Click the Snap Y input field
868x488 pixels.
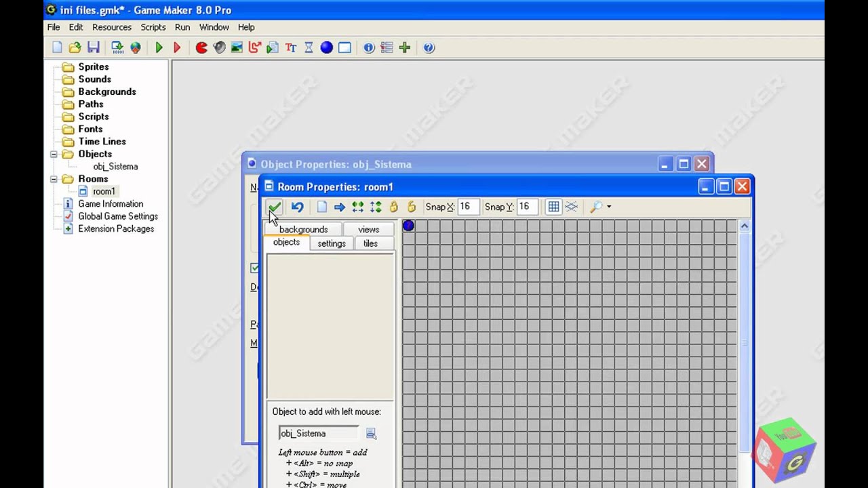point(528,207)
